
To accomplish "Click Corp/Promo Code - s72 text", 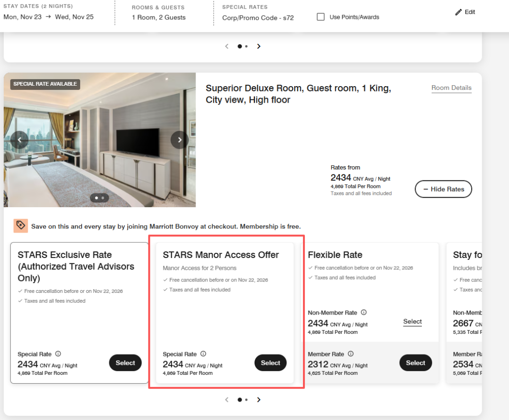I will pyautogui.click(x=258, y=18).
